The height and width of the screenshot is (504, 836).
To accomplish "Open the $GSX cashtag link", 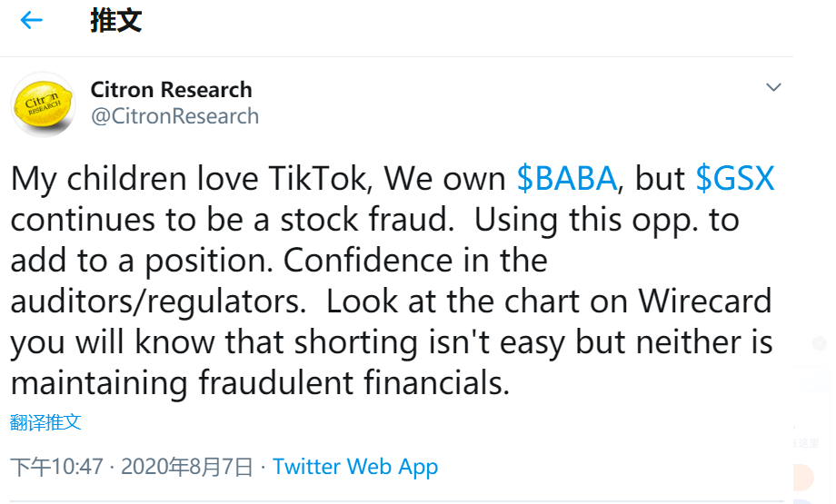I will [734, 179].
